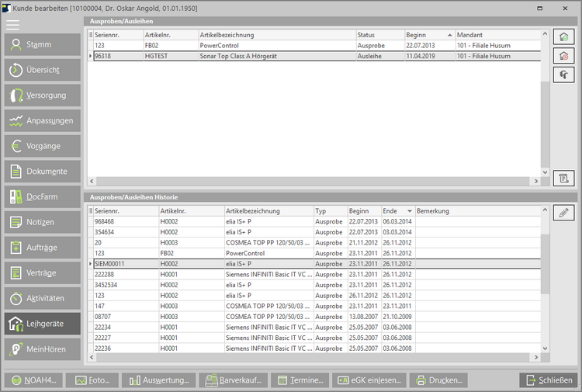582x392 pixels.
Task: Open the Foto dialog
Action: 92,380
